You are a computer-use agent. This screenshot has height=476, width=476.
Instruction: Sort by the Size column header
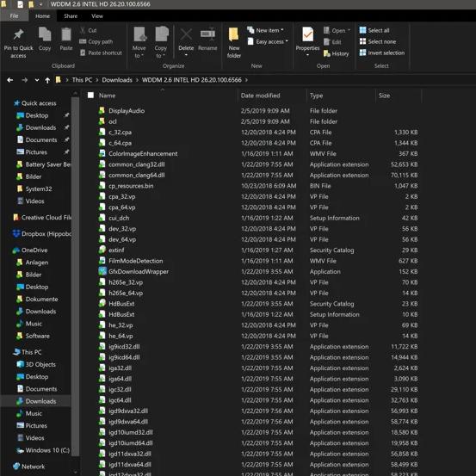[x=384, y=96]
